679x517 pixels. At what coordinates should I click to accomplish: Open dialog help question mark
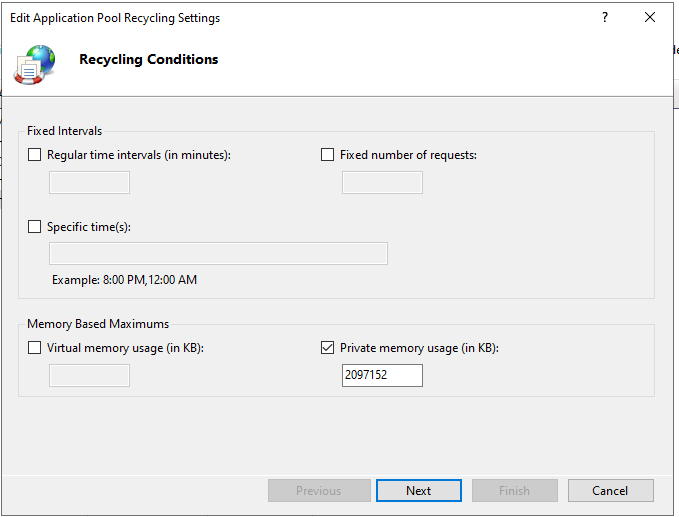click(605, 17)
